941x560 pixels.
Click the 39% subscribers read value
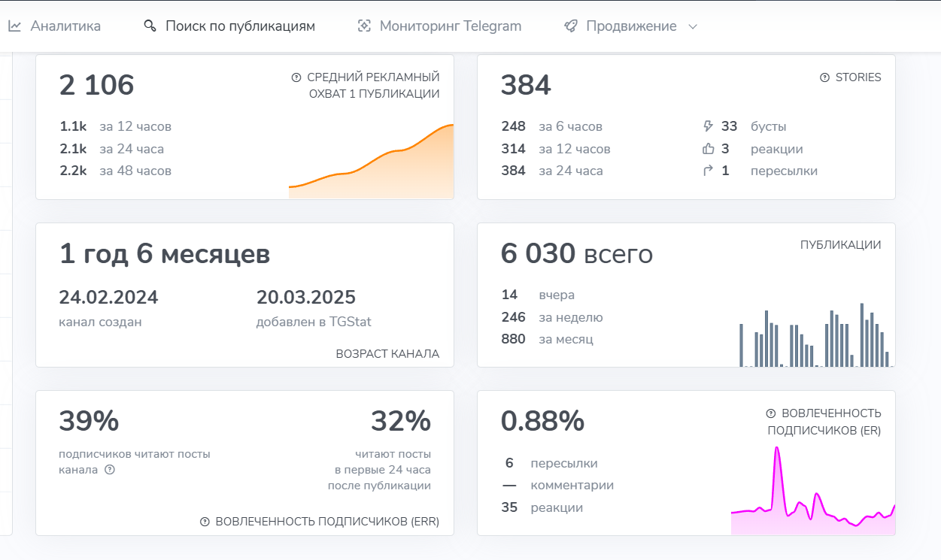point(89,421)
